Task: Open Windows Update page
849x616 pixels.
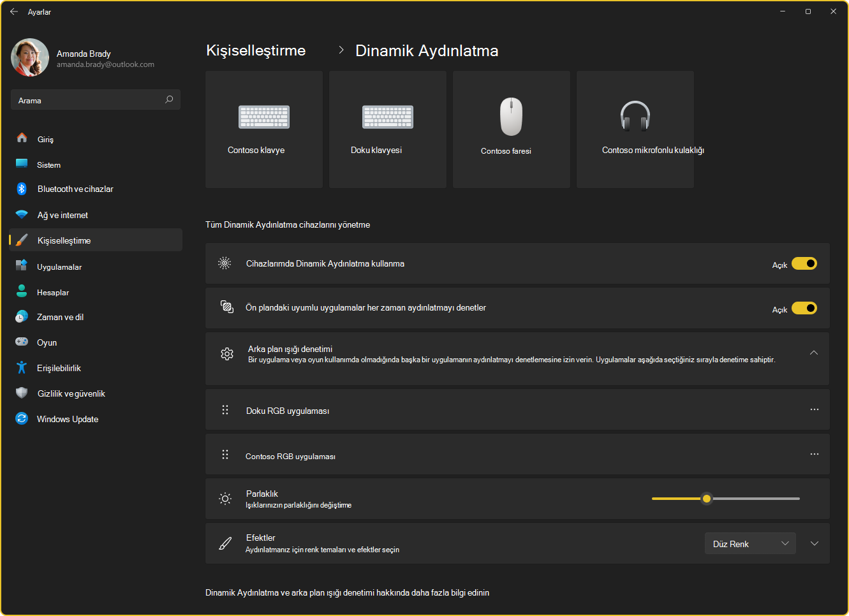Action: coord(96,419)
